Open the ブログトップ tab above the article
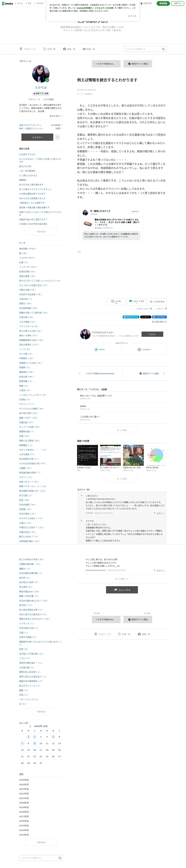 click(x=28, y=49)
